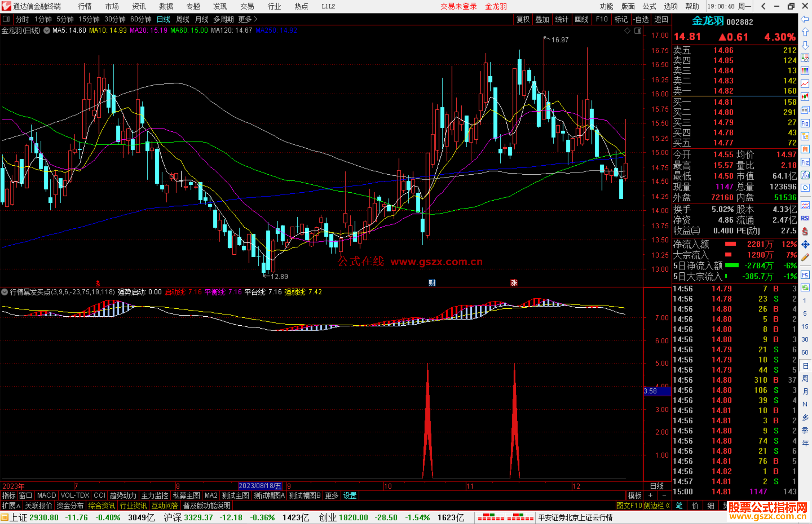Viewport: 812px width, 524px height.
Task: Click the zoom-in plus button beside 模板
Action: click(x=650, y=495)
